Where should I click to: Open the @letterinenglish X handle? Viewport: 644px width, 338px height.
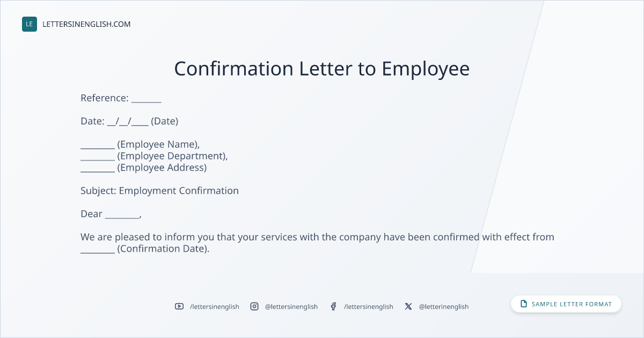444,306
